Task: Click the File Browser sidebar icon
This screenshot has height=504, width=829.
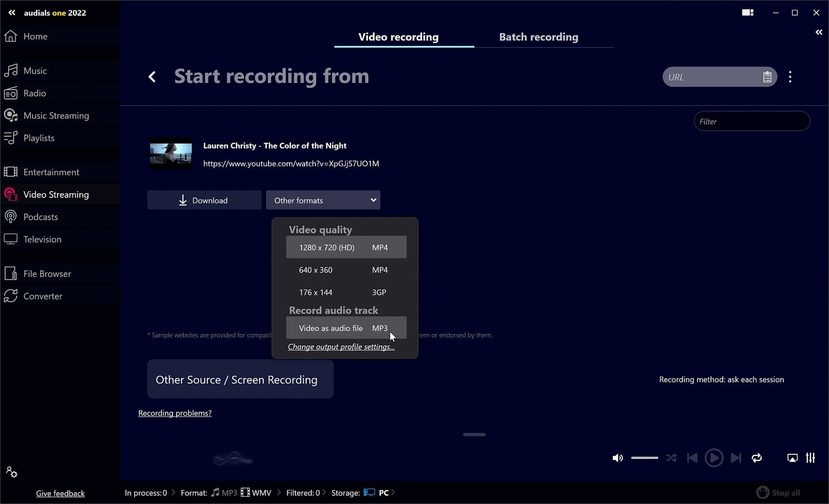Action: (10, 273)
